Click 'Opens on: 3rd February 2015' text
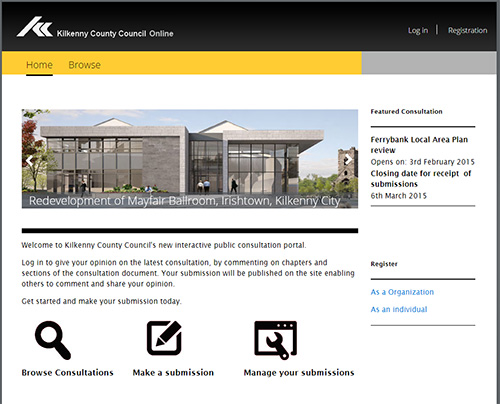The width and height of the screenshot is (500, 404). point(423,162)
